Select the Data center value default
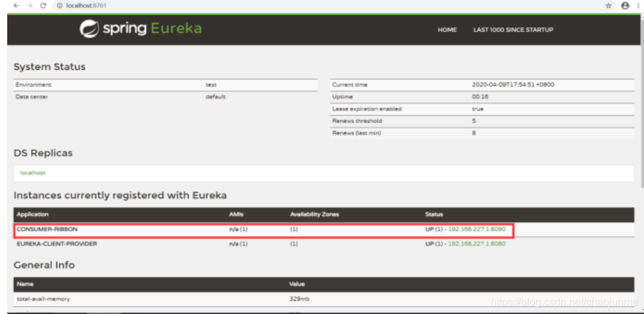The height and width of the screenshot is (314, 644). click(x=216, y=97)
